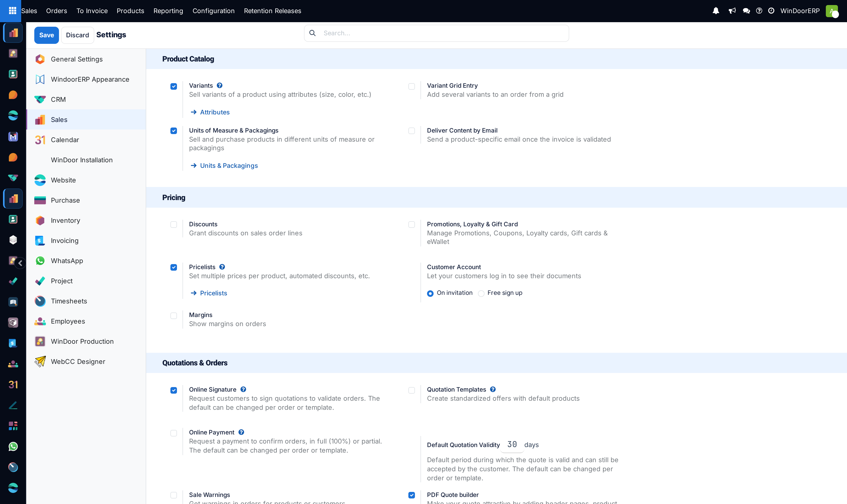Save the settings
This screenshot has height=504, width=847.
tap(47, 35)
